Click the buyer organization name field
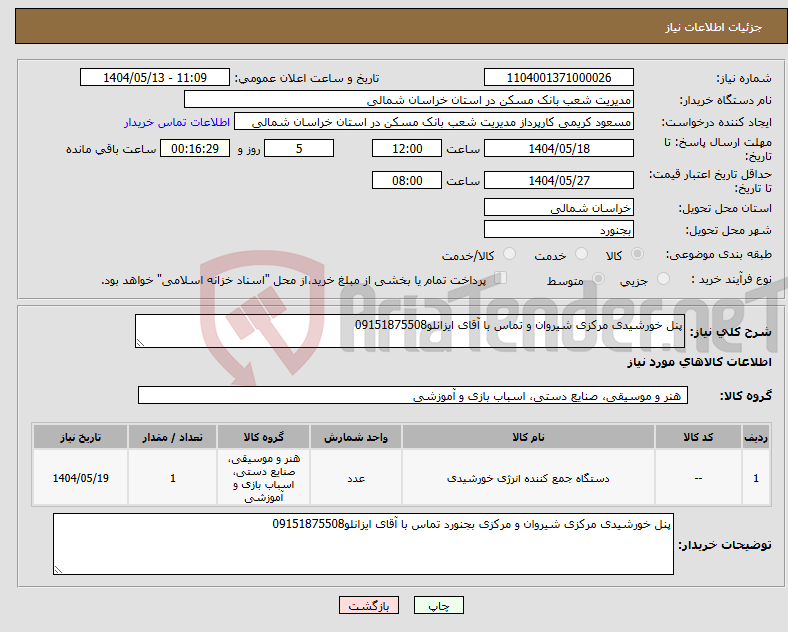This screenshot has height=632, width=788. [409, 99]
